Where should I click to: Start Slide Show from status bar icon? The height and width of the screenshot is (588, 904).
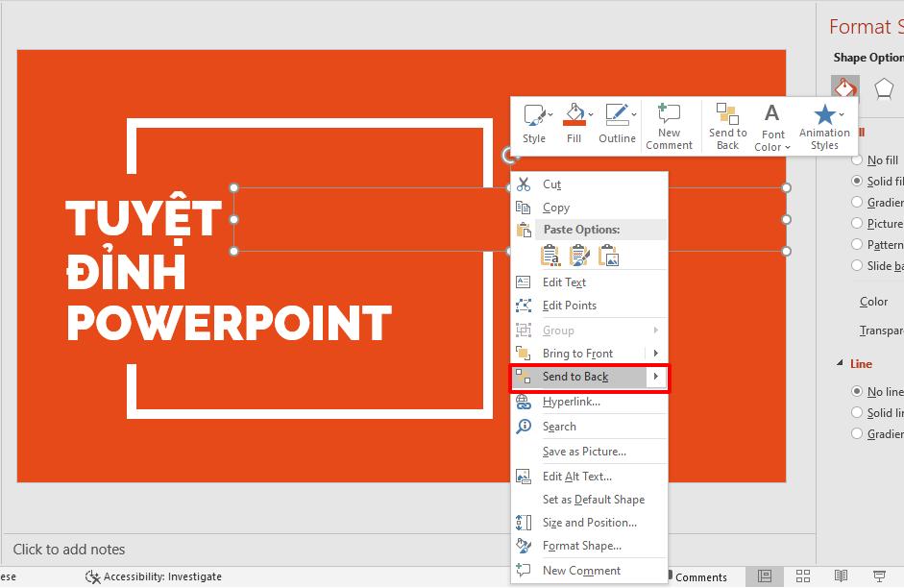(878, 576)
